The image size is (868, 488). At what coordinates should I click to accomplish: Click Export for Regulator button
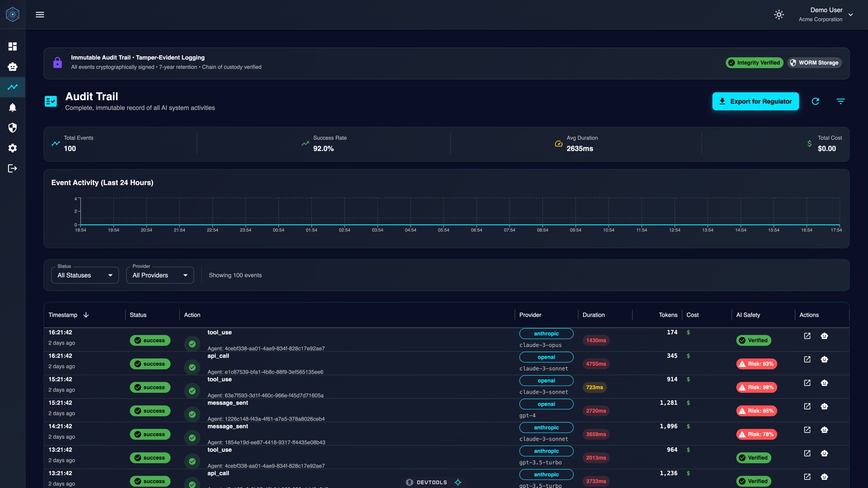click(x=755, y=101)
